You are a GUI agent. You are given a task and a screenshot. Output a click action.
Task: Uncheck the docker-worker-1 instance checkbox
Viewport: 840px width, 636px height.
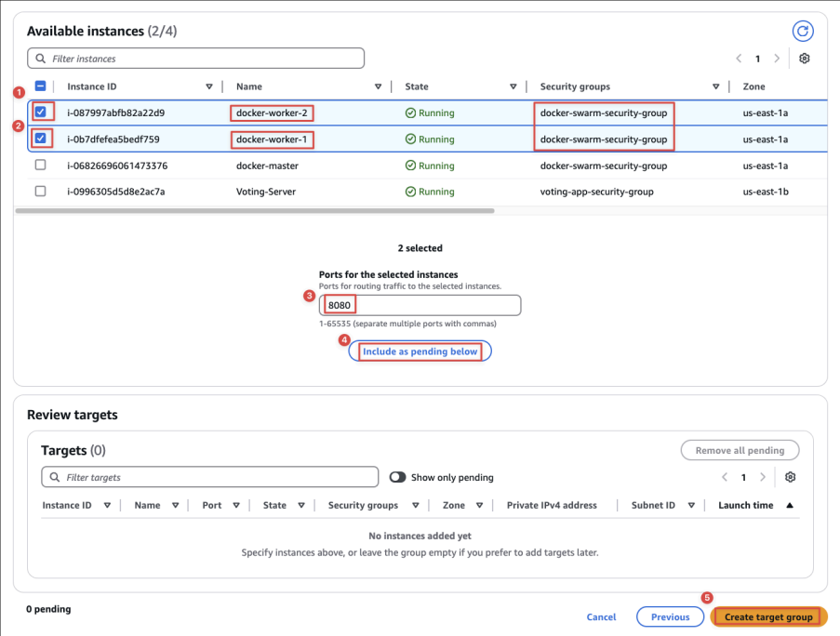tap(40, 139)
